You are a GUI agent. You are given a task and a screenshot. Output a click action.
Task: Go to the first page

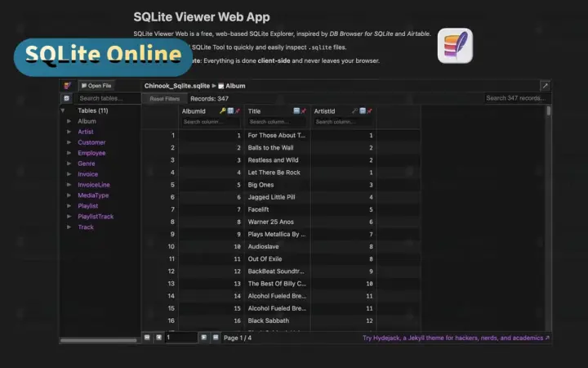tap(147, 337)
